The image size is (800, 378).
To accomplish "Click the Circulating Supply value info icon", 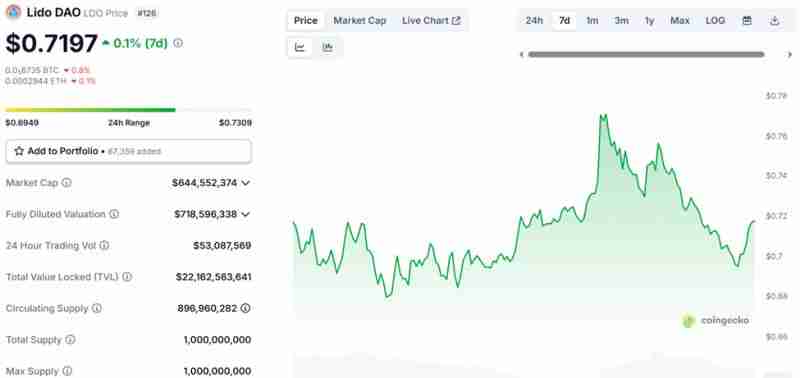I will (245, 308).
